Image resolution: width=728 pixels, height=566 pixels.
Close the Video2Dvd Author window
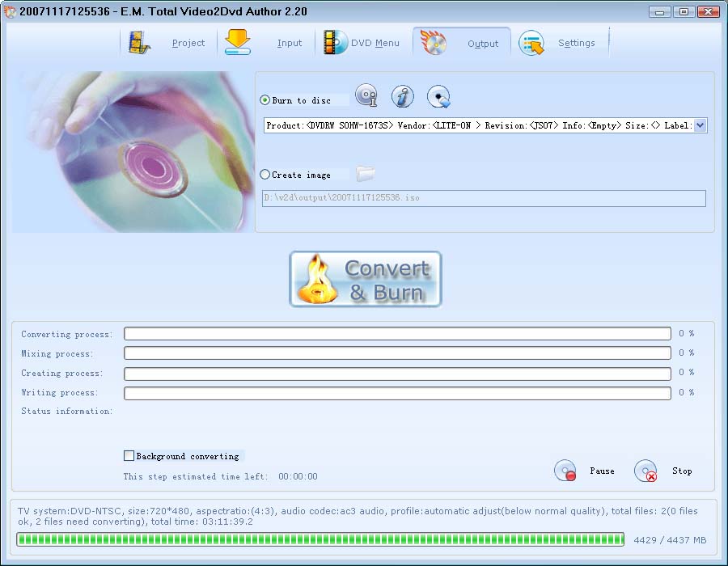[708, 11]
